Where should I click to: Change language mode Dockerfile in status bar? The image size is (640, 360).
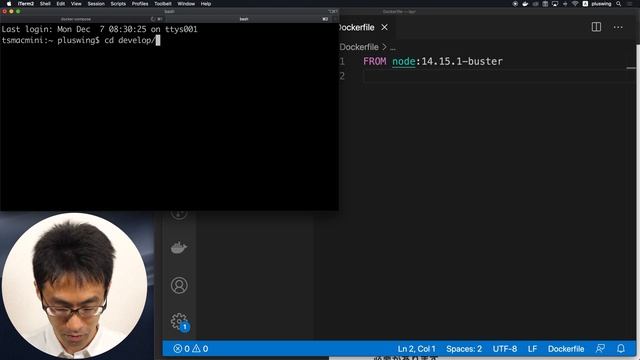point(566,349)
